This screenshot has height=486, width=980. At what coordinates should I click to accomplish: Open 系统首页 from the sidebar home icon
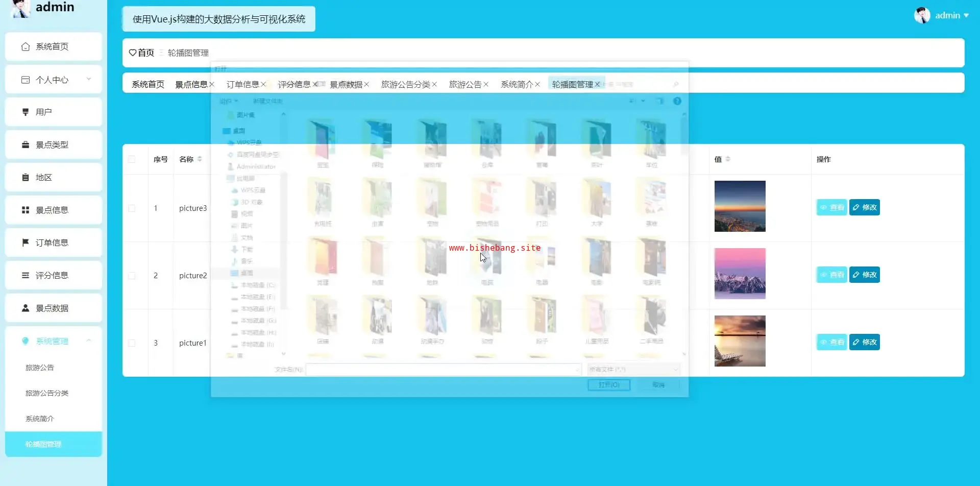point(54,46)
